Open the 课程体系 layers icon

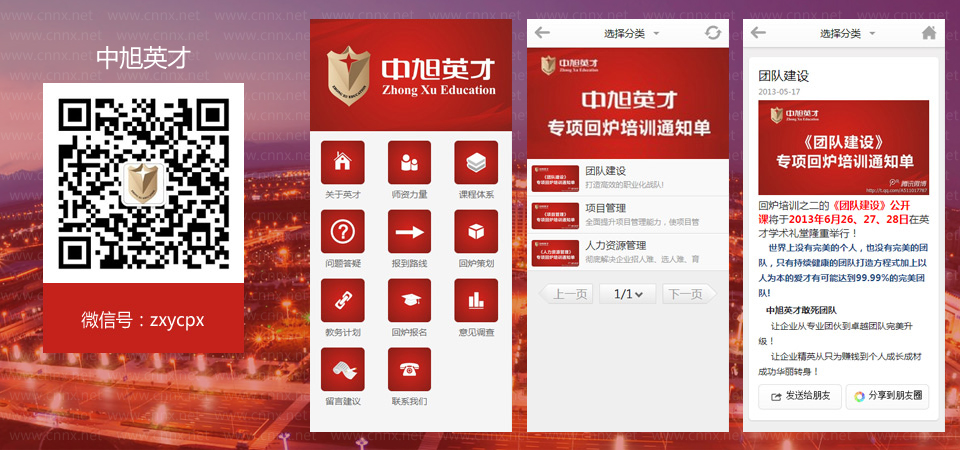point(476,162)
